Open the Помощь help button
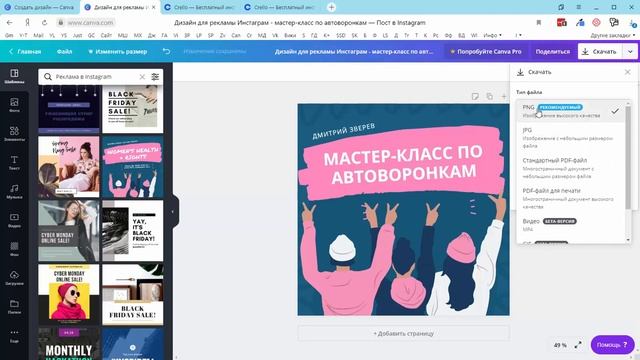The width and height of the screenshot is (640, 360). click(x=612, y=345)
